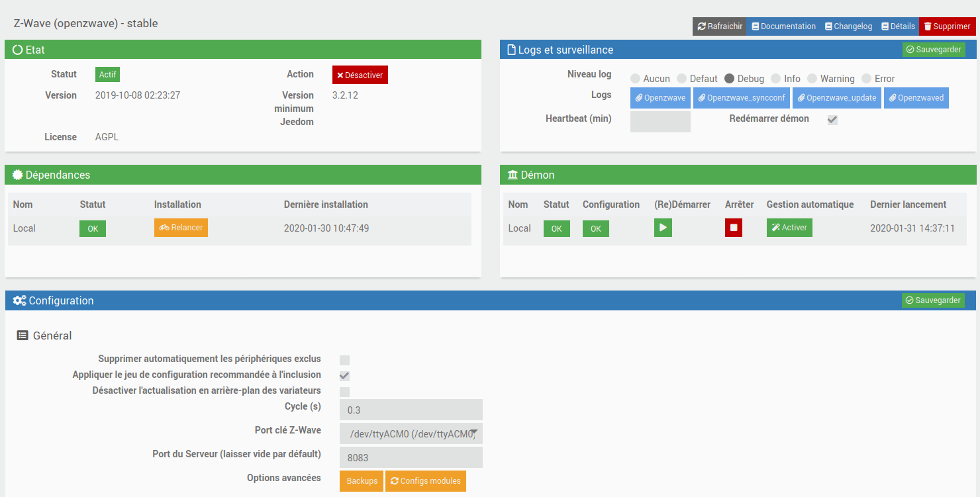Open the Détails button
Image resolution: width=980 pixels, height=497 pixels.
pyautogui.click(x=898, y=26)
